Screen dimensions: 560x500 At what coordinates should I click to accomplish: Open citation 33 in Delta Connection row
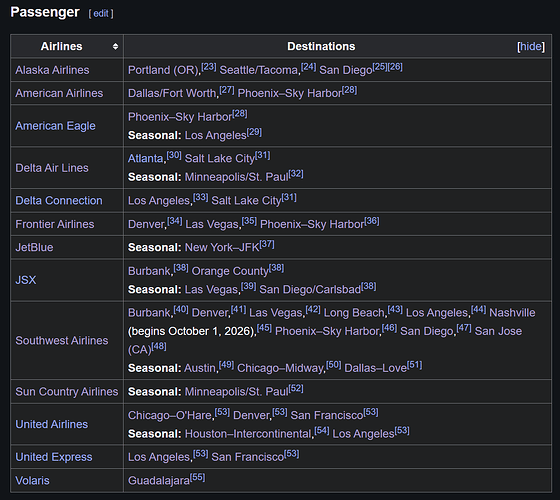click(x=201, y=197)
